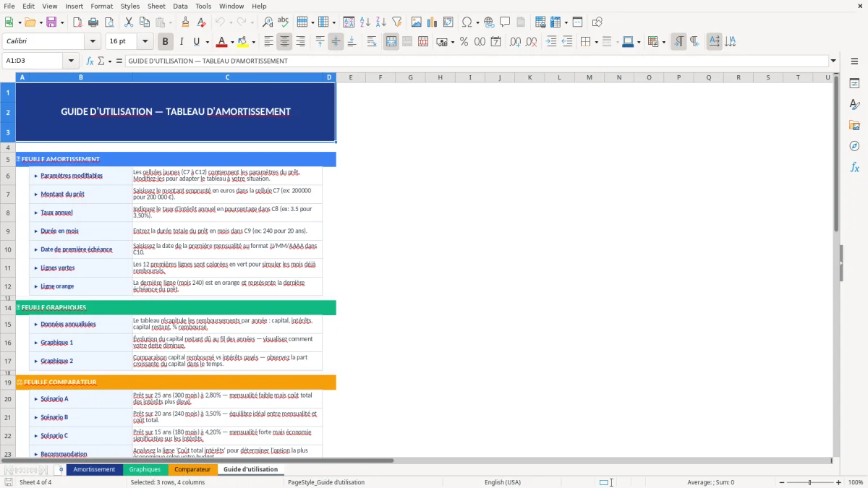Insert a hyperlink
868x488 pixels.
click(489, 22)
